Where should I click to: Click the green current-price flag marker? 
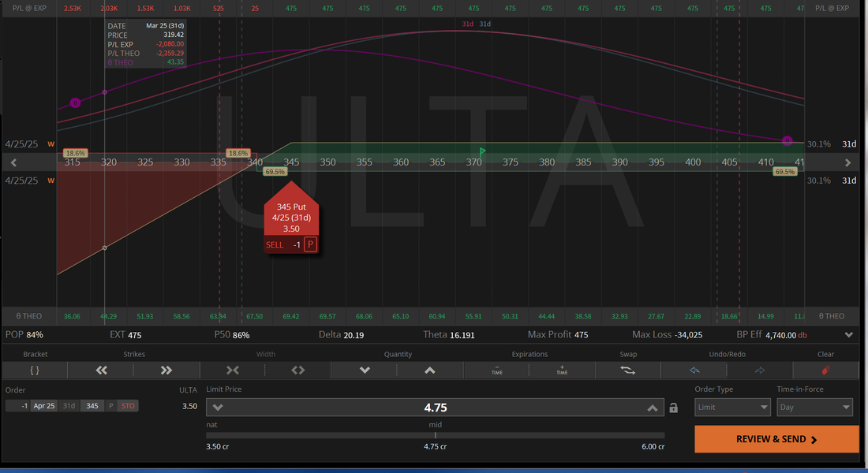[x=482, y=151]
